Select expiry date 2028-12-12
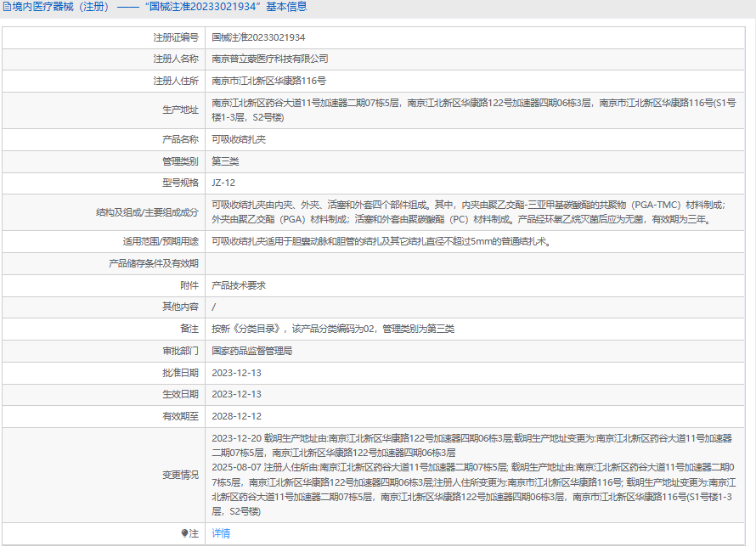The width and height of the screenshot is (756, 552). pyautogui.click(x=236, y=416)
